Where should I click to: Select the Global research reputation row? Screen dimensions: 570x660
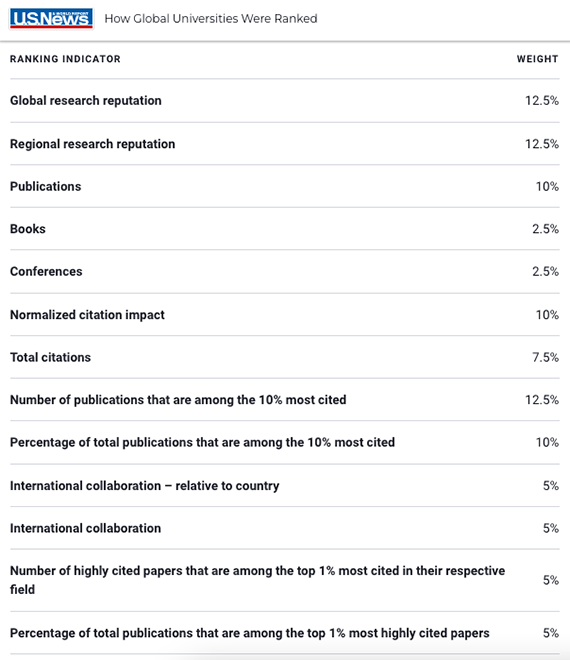[x=285, y=101]
